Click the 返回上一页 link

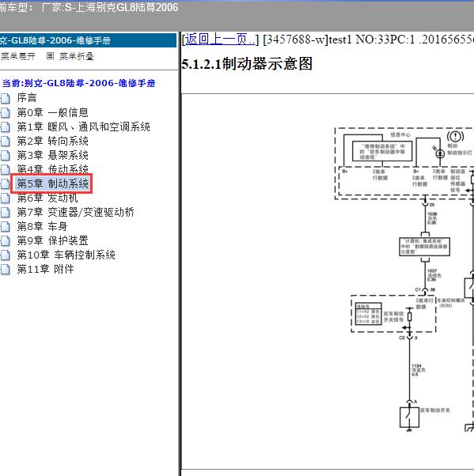point(220,40)
